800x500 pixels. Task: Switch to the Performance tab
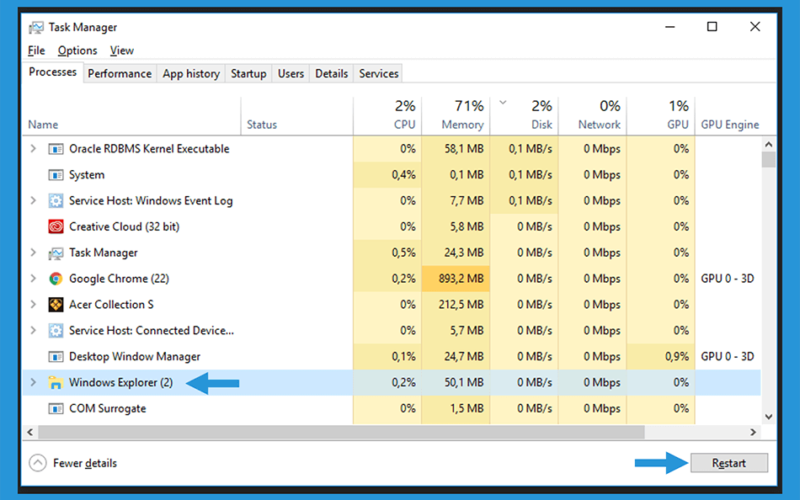[119, 73]
